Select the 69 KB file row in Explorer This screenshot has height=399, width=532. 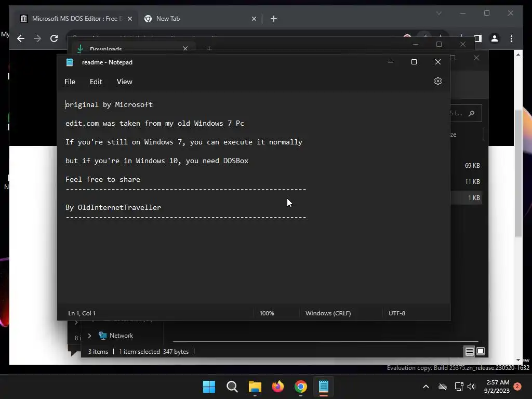[467, 166]
